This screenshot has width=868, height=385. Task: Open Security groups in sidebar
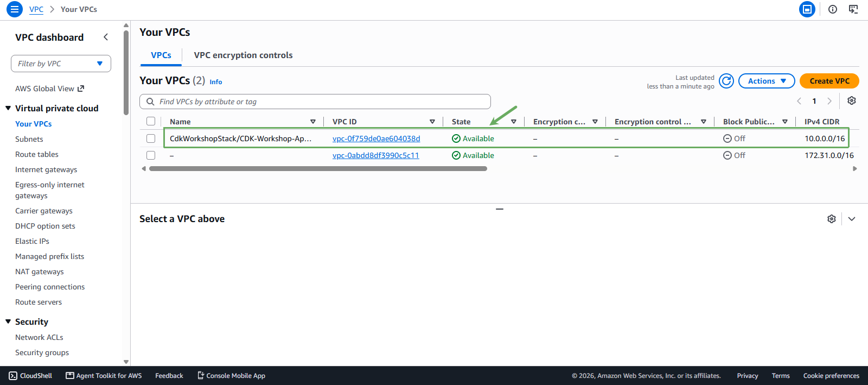42,352
